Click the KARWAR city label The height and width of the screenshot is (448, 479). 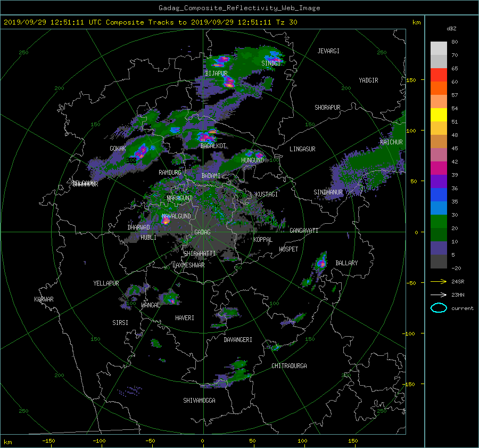pos(44,299)
